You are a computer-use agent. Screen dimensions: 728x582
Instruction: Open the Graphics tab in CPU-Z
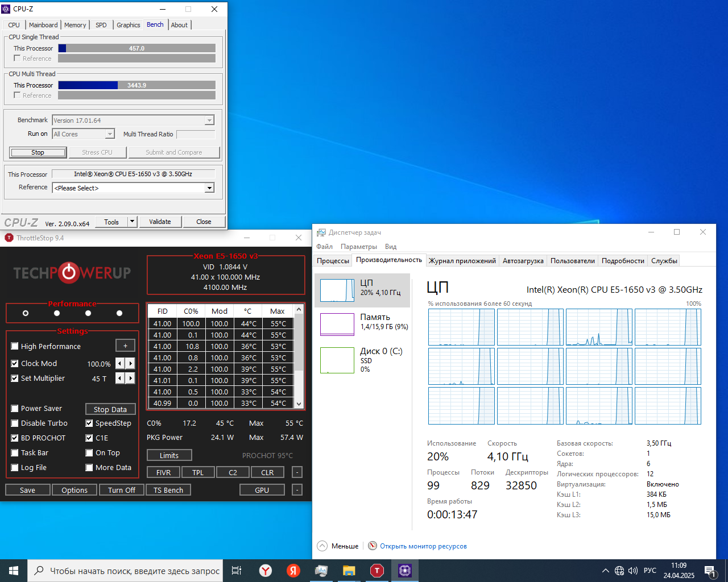128,25
